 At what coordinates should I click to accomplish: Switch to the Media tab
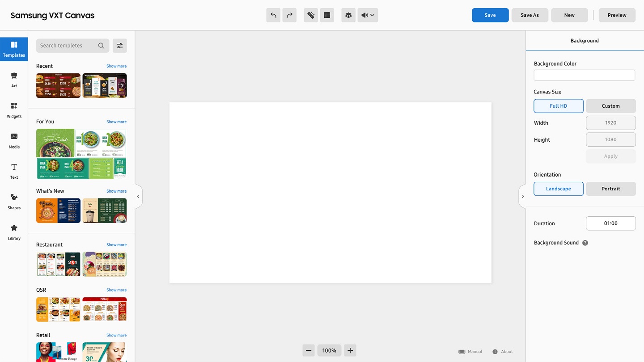[14, 140]
